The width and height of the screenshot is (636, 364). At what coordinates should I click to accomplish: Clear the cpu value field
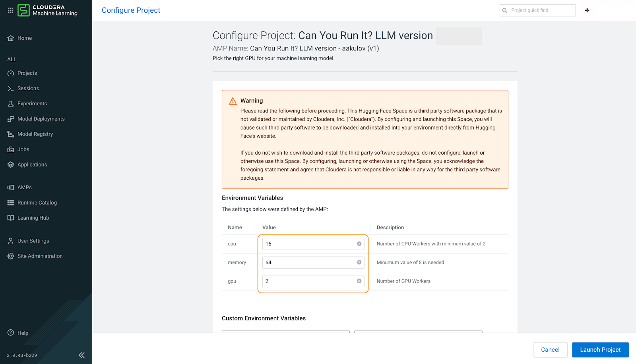tap(358, 244)
